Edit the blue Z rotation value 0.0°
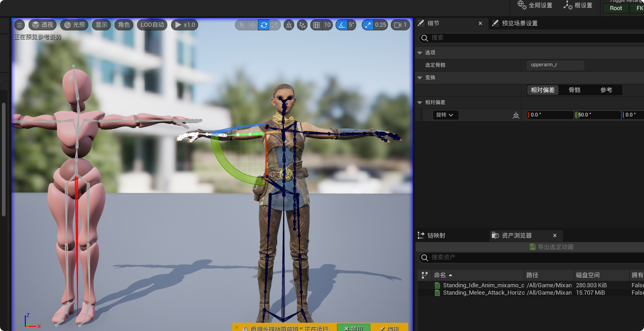644x331 pixels. pyautogui.click(x=633, y=115)
